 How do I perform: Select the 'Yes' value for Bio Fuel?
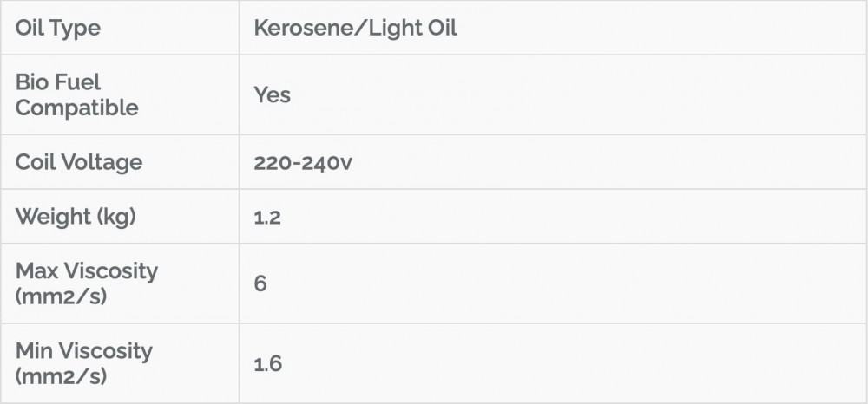272,94
